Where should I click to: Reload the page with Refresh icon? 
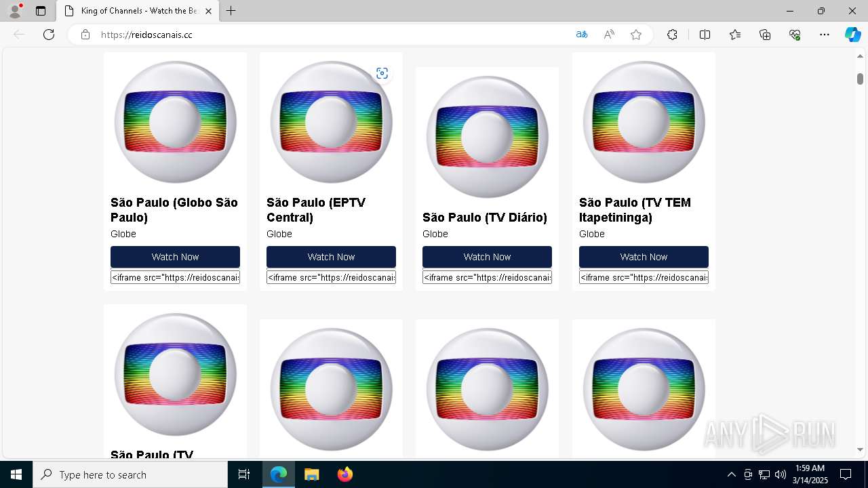point(49,35)
